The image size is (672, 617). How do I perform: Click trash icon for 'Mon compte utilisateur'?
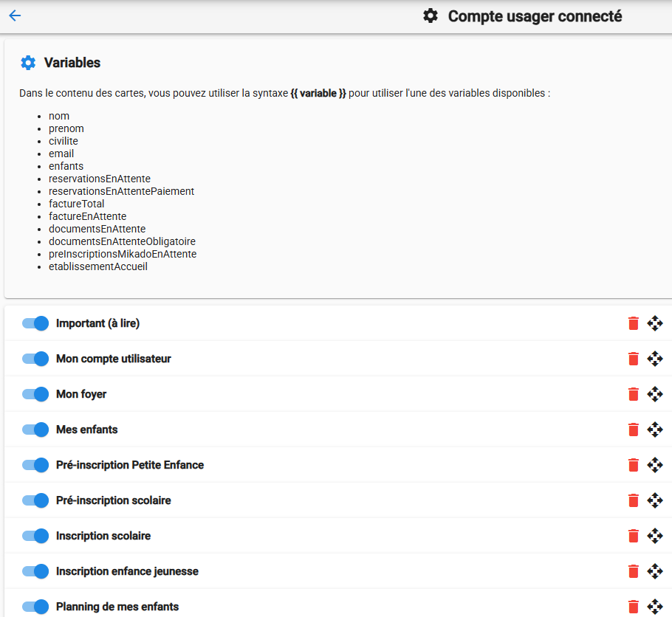pos(633,359)
